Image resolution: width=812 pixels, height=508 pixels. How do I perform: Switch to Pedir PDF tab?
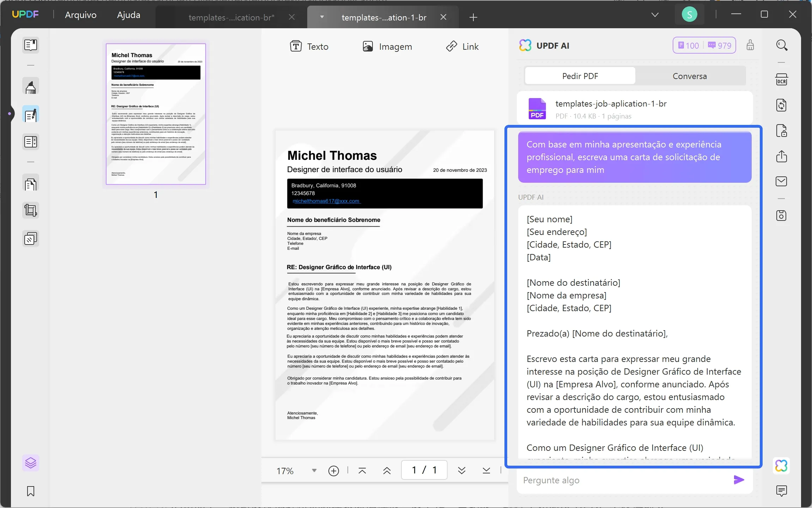tap(580, 76)
